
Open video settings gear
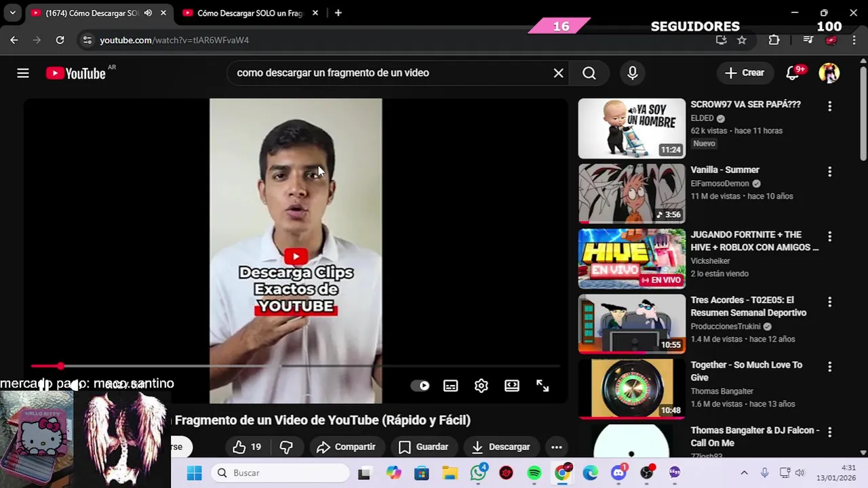(x=481, y=386)
